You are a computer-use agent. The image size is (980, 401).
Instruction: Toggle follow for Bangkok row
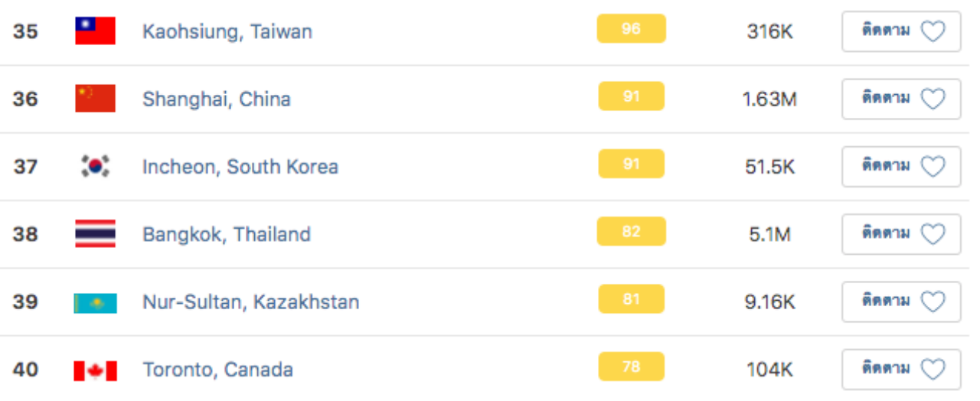pos(901,233)
